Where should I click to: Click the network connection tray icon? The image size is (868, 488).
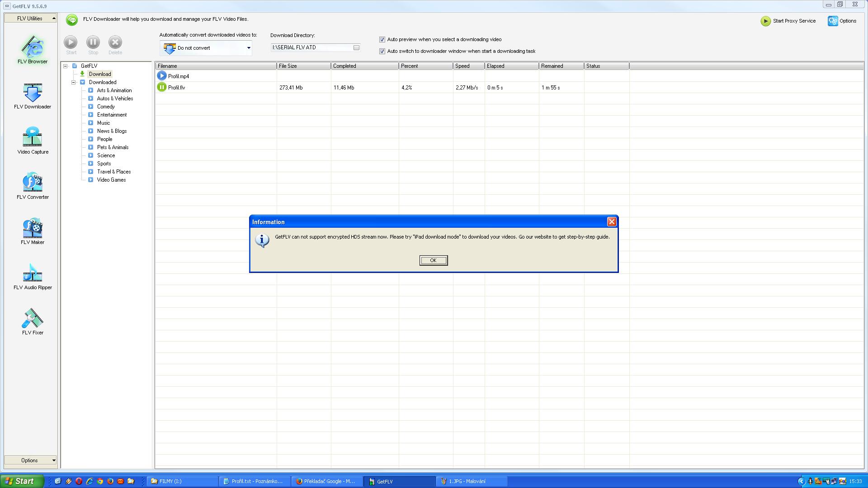click(834, 481)
